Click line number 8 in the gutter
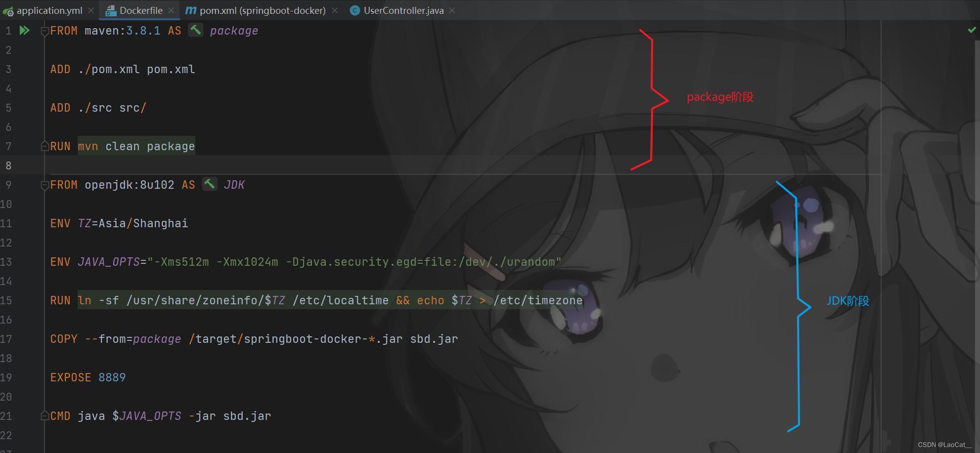This screenshot has height=453, width=980. [x=8, y=165]
